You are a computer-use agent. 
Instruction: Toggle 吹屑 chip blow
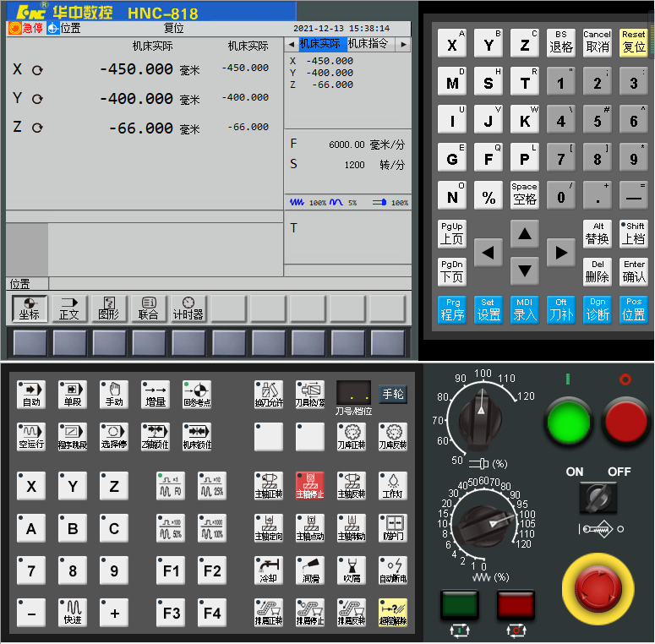[352, 570]
